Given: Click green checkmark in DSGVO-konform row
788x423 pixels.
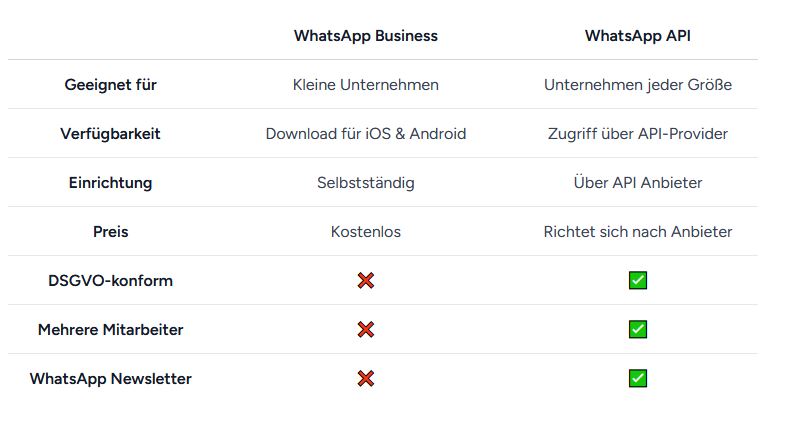Looking at the screenshot, I should pyautogui.click(x=638, y=280).
